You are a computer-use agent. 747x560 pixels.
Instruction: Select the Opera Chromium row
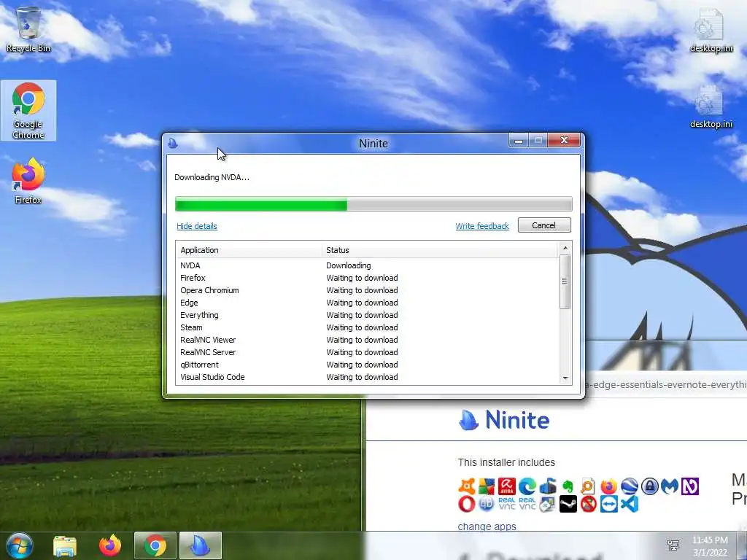(x=368, y=290)
